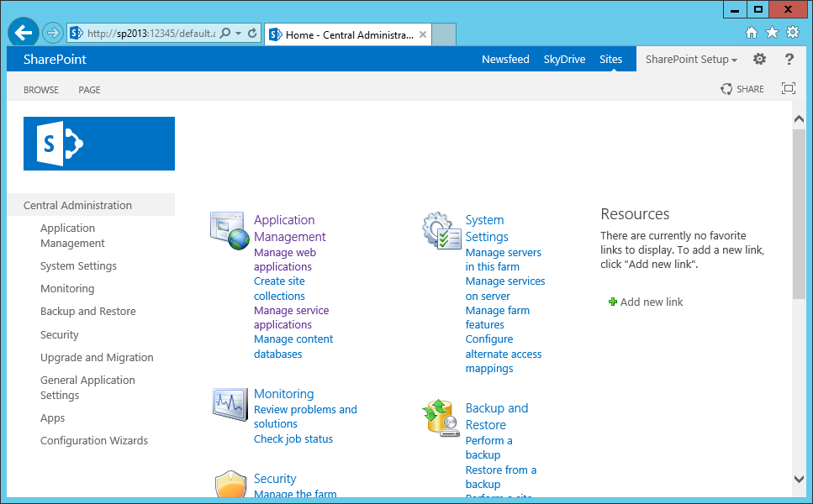Open Sites in the suite bar
This screenshot has height=504, width=813.
(610, 59)
